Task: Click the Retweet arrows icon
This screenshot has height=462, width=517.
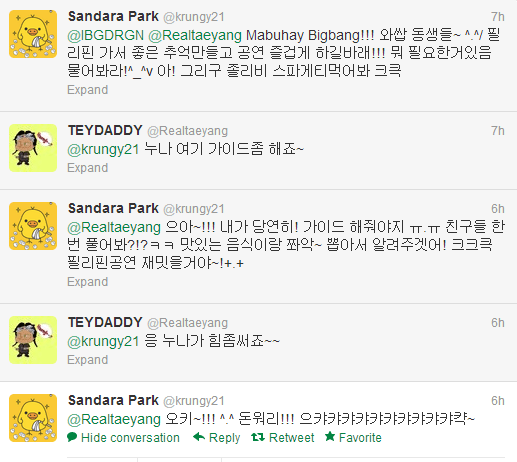Action: [258, 437]
